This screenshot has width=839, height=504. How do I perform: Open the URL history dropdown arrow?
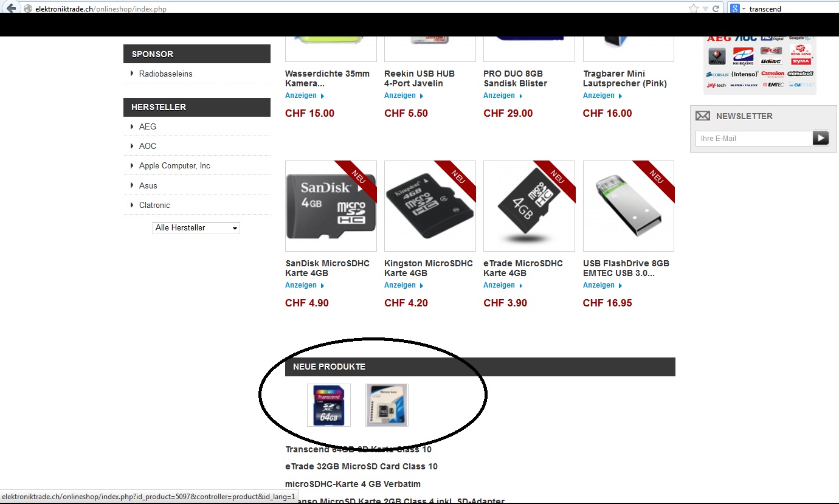point(706,9)
